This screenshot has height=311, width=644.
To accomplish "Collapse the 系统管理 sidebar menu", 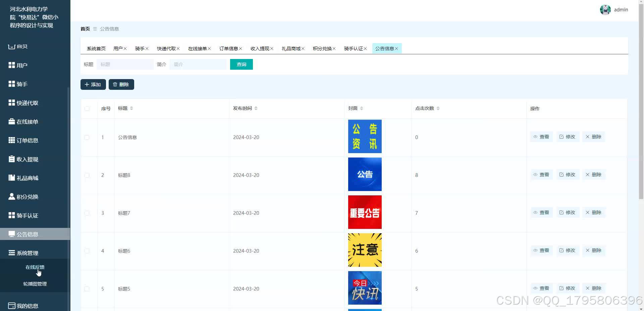I will coord(35,253).
